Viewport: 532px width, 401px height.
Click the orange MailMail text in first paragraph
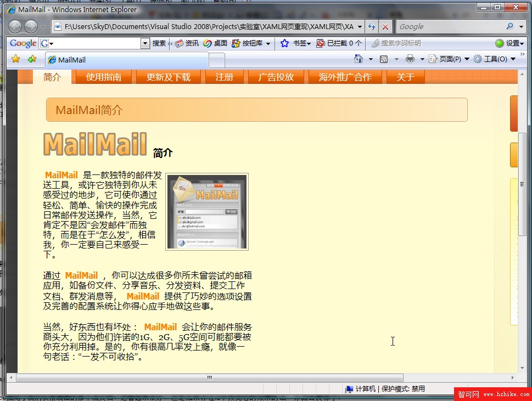(x=61, y=175)
